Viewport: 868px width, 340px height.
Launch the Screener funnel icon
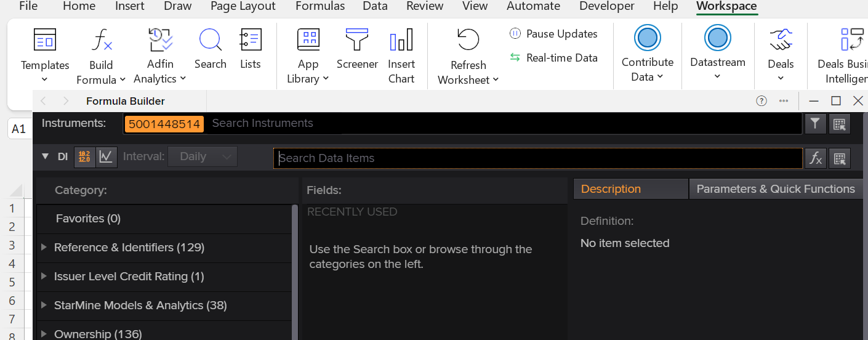coord(357,40)
